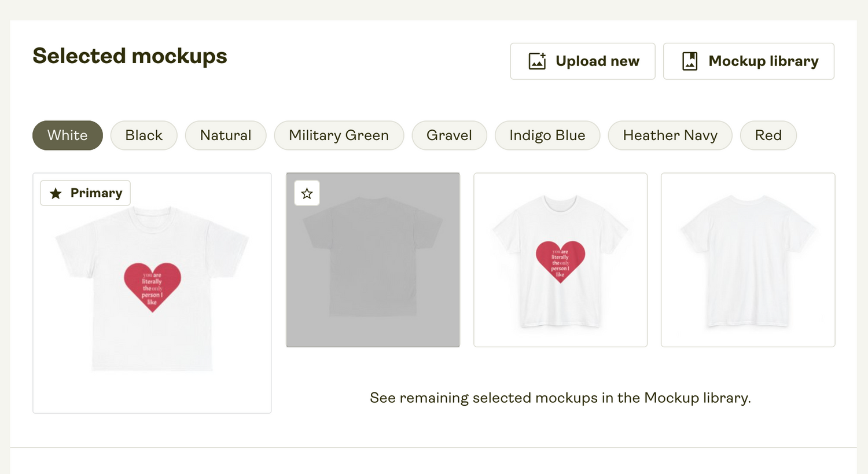Choose the Natural color pill
868x474 pixels.
226,135
